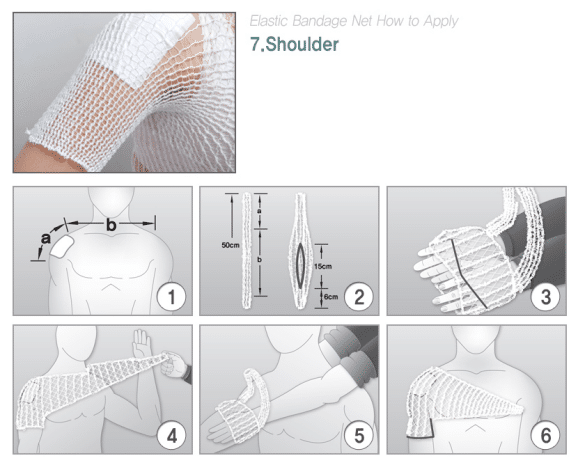Click the step 4 number badge
This screenshot has height=466, width=579.
point(171,436)
